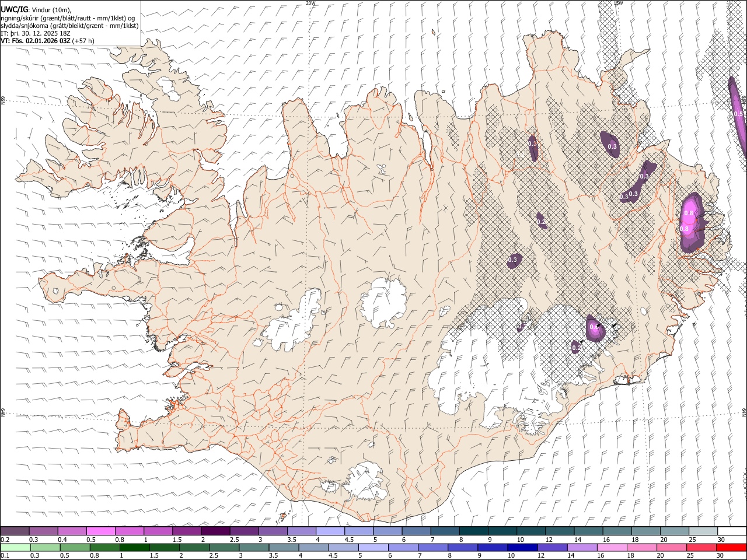The height and width of the screenshot is (560, 747).
Task: Click the bold 'UWC/IG' title text
Action: pyautogui.click(x=14, y=9)
